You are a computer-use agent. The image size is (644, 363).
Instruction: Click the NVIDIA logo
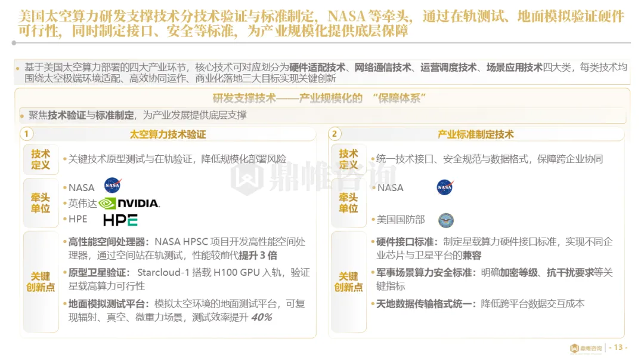point(129,203)
